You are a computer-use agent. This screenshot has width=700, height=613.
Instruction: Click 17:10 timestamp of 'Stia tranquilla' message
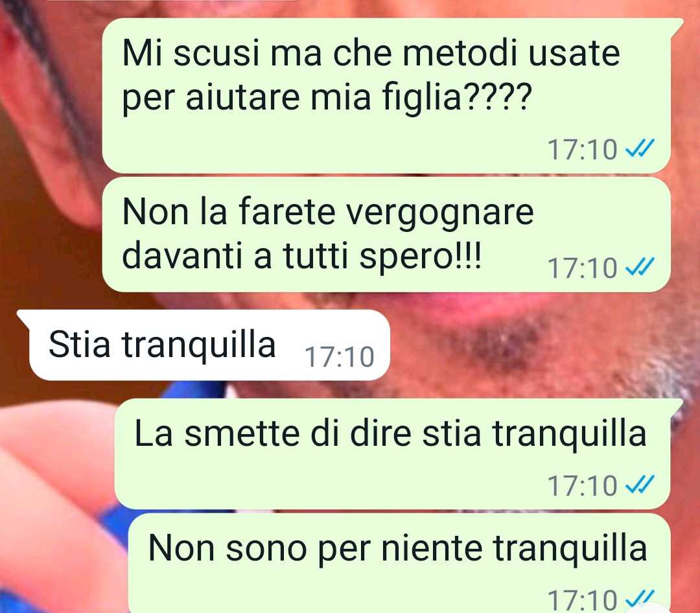(x=339, y=357)
